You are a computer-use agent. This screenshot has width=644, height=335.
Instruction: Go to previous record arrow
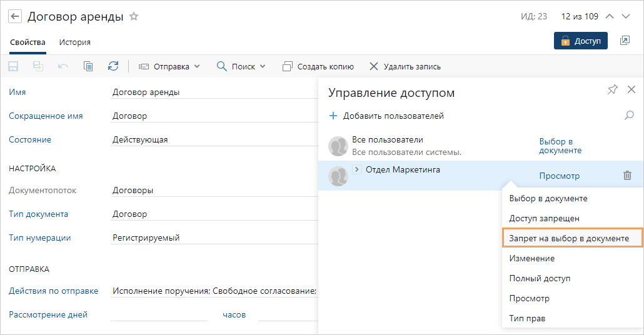[x=610, y=16]
